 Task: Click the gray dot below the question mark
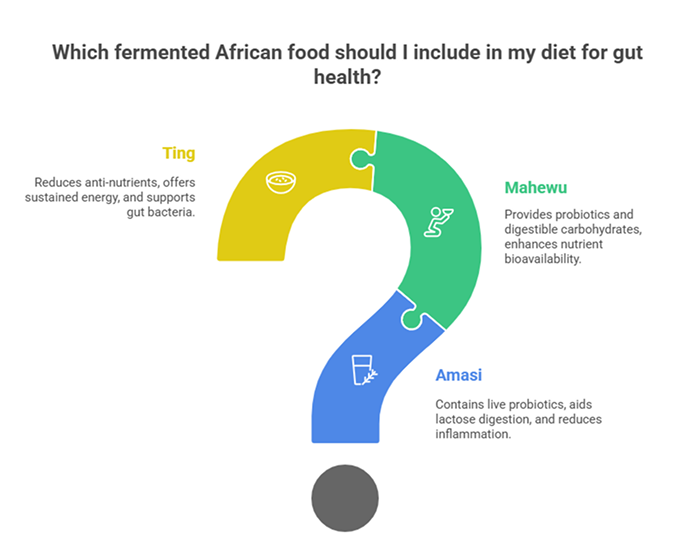coord(346,496)
